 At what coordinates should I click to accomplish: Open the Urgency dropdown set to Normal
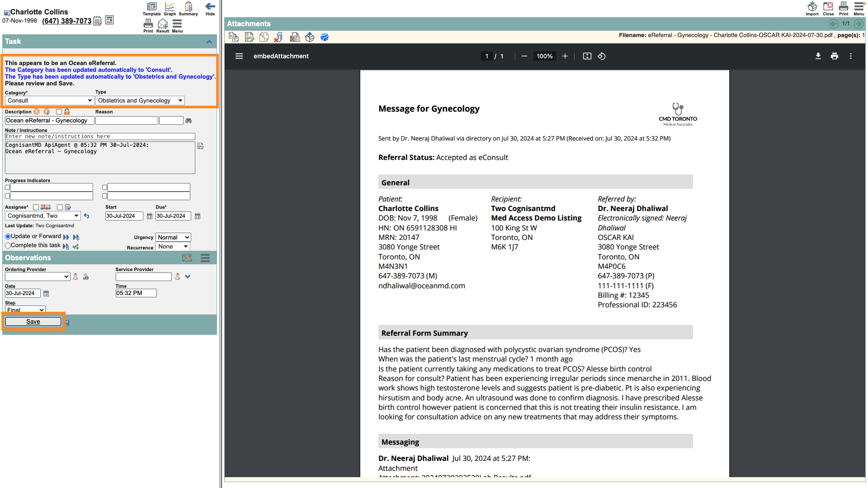click(x=174, y=237)
